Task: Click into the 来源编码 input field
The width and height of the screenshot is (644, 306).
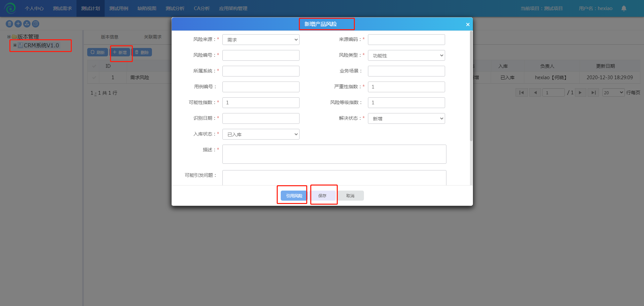Action: 407,40
